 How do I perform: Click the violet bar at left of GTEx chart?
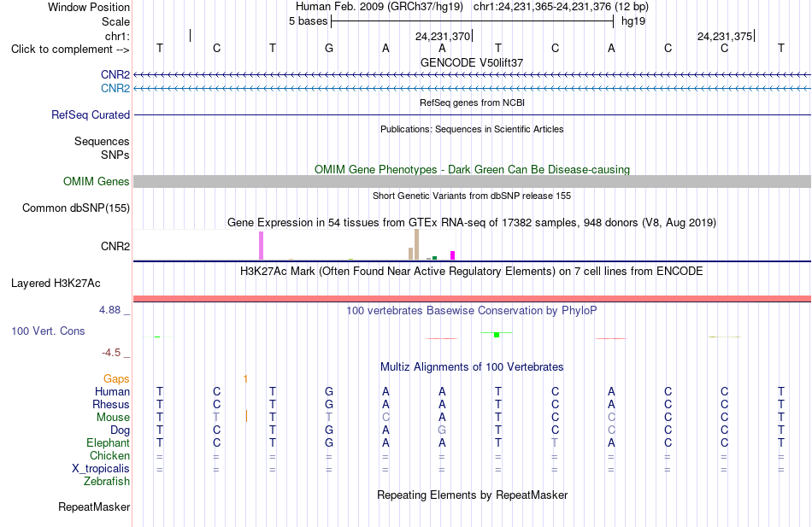coord(261,246)
